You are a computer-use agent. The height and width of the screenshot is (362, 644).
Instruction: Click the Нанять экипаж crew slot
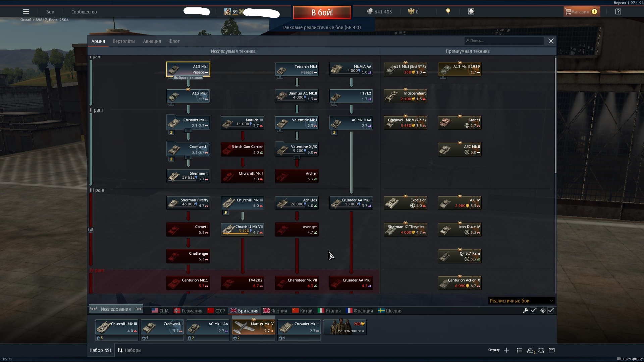345,327
